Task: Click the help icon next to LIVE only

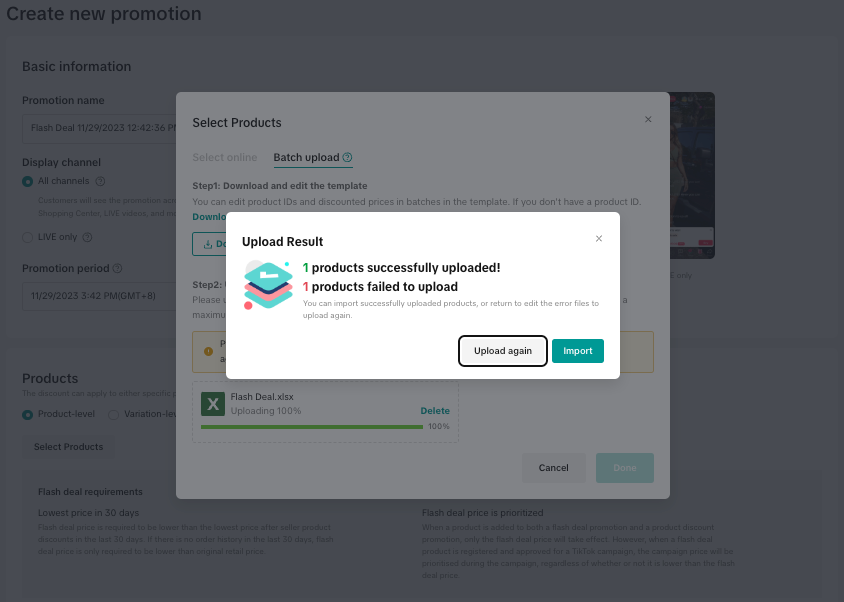Action: click(x=87, y=237)
